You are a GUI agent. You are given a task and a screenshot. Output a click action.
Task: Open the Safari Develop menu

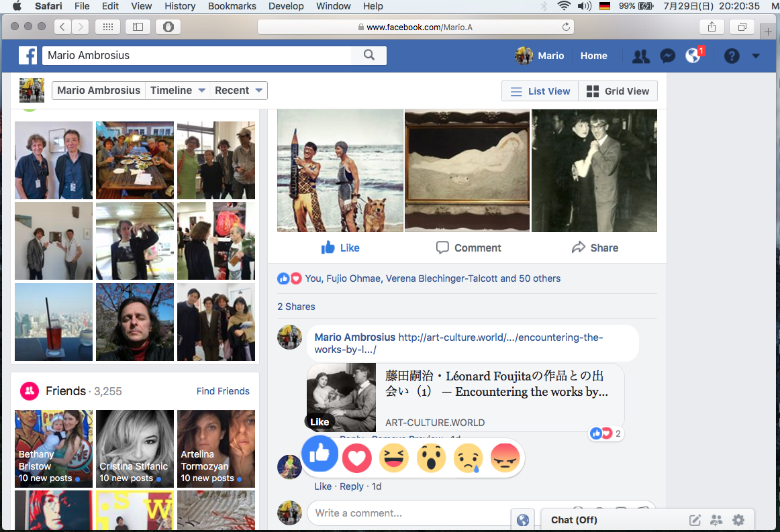coord(286,6)
